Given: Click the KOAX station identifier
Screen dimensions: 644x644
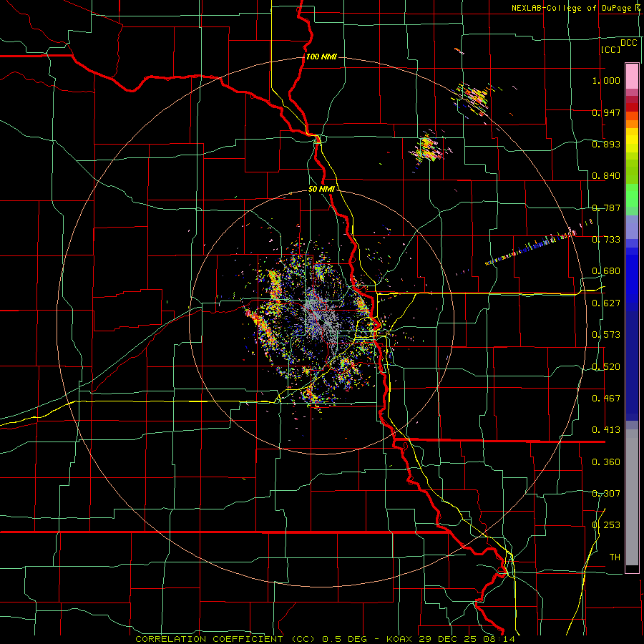Looking at the screenshot, I should pyautogui.click(x=399, y=639).
